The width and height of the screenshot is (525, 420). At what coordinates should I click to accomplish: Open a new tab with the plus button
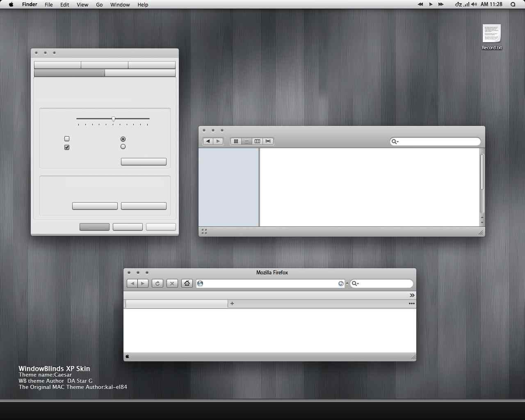232,304
